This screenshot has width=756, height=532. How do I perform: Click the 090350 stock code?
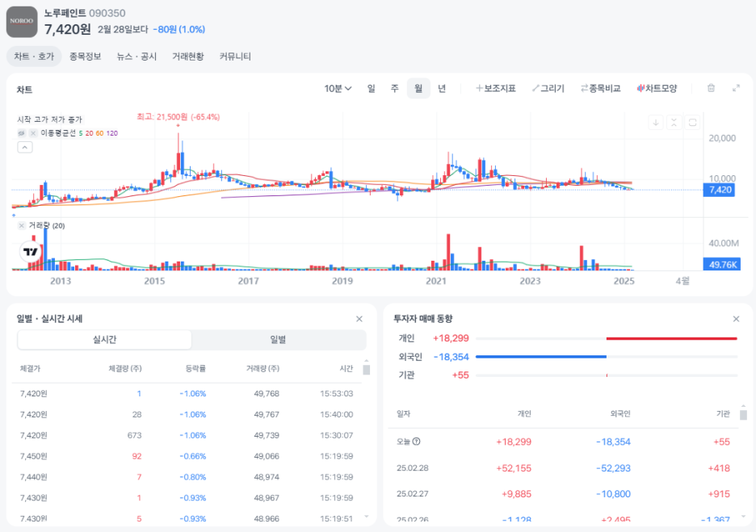click(107, 14)
